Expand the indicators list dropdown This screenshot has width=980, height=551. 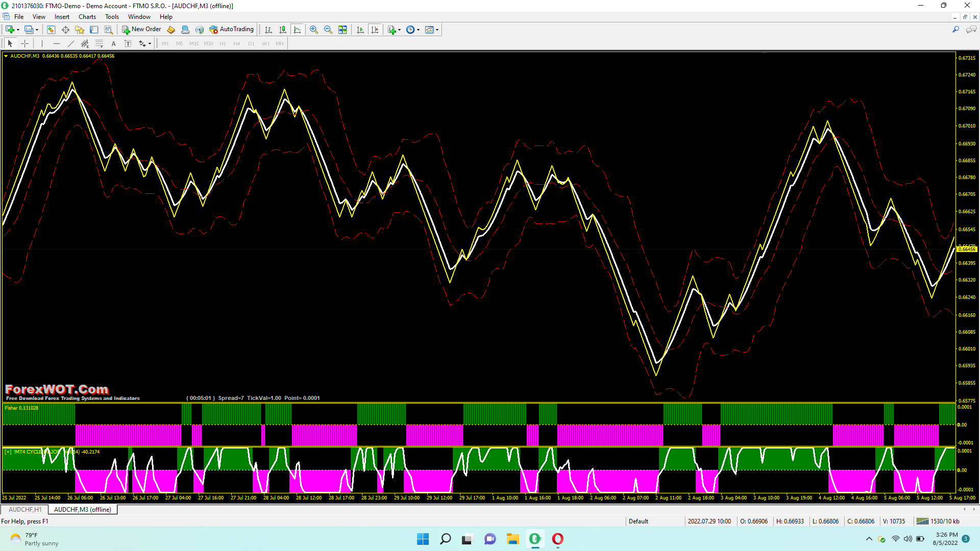(x=399, y=30)
